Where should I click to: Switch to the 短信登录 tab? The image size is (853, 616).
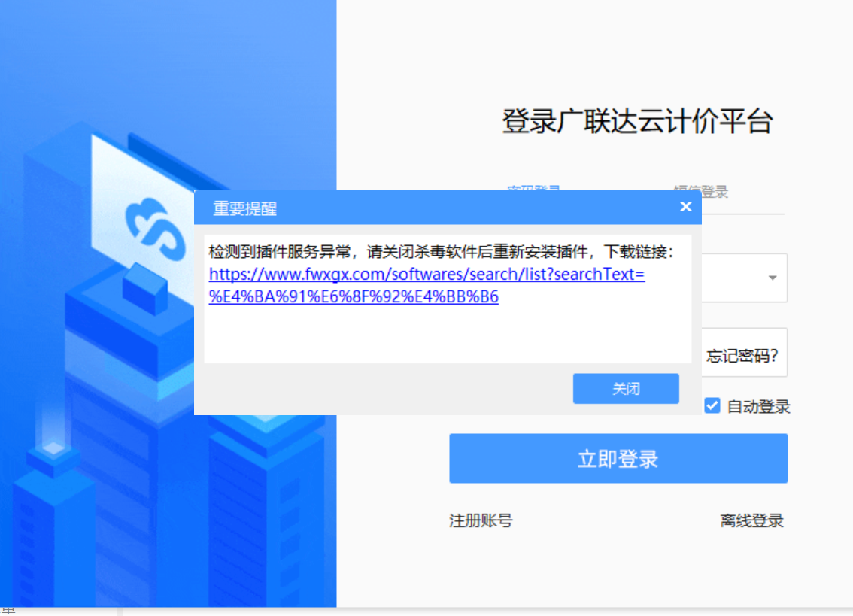(701, 192)
